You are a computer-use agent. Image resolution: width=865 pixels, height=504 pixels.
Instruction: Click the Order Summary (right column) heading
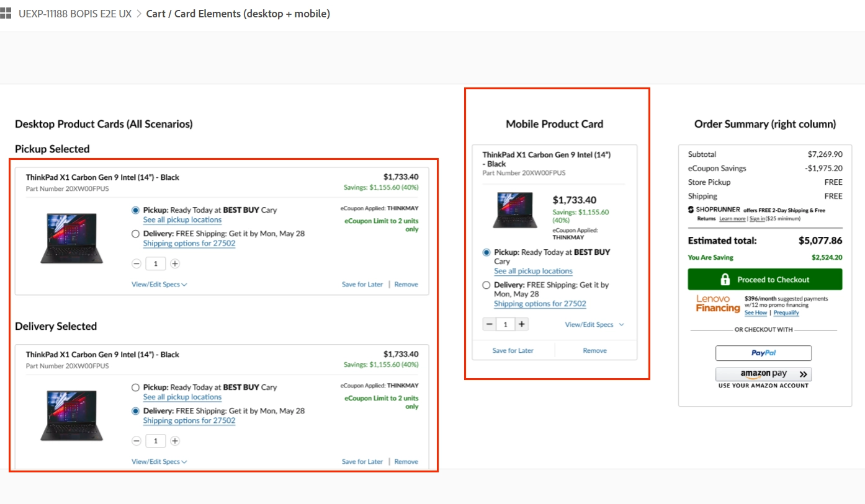[765, 124]
